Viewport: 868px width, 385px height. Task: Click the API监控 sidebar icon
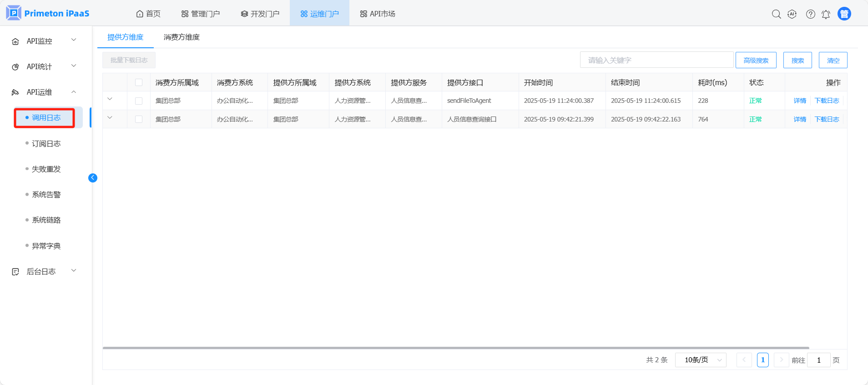click(15, 41)
